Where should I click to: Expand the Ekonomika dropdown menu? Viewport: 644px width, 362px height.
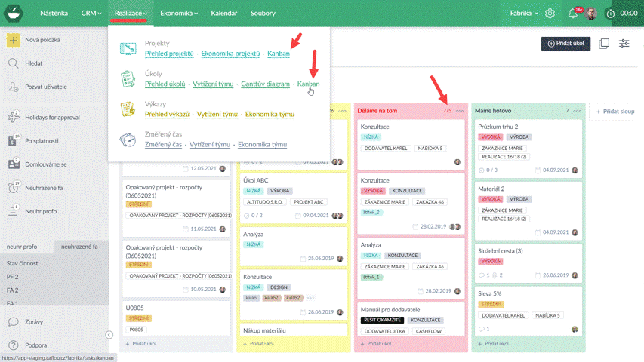point(180,14)
